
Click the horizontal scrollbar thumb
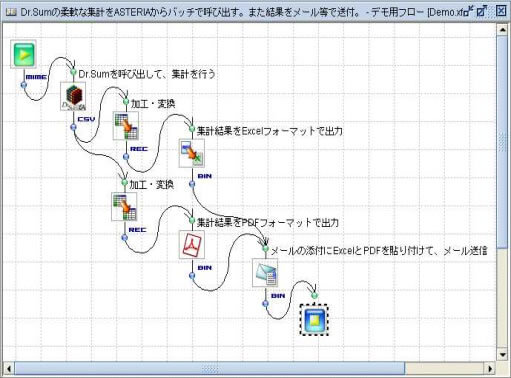coord(210,369)
